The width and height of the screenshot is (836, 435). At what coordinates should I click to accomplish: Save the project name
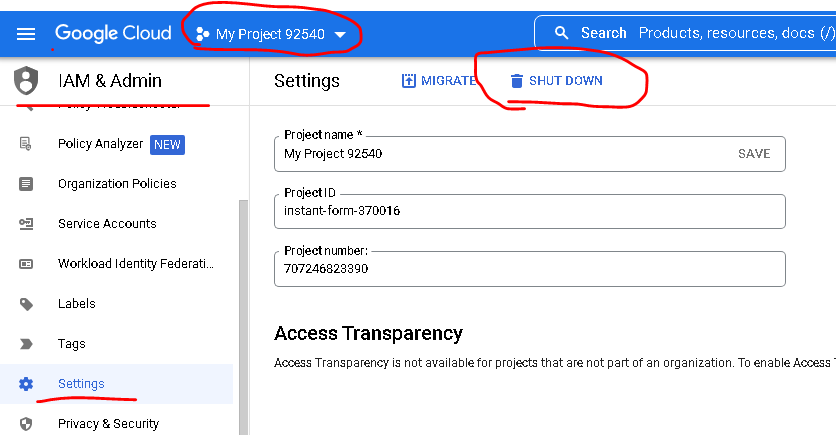[754, 154]
